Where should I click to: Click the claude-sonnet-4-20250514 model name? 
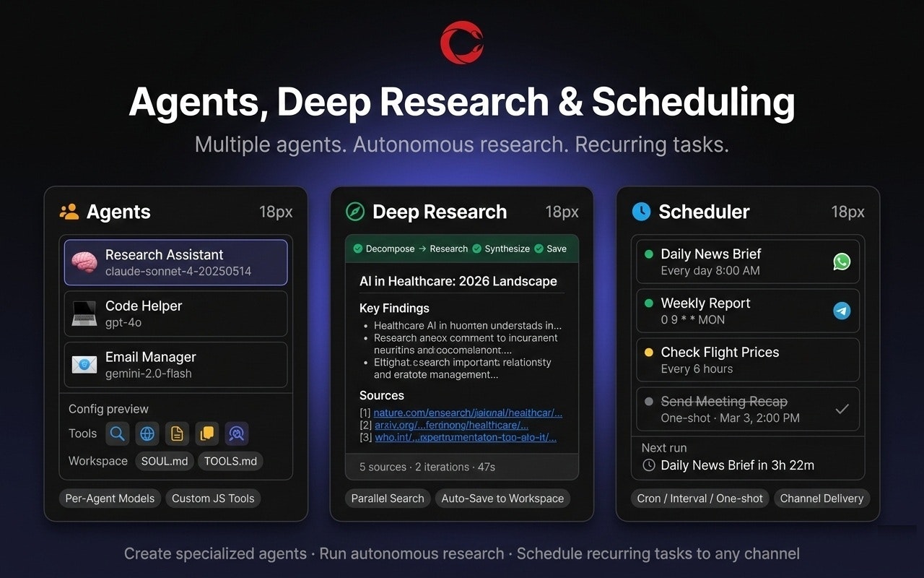(178, 272)
